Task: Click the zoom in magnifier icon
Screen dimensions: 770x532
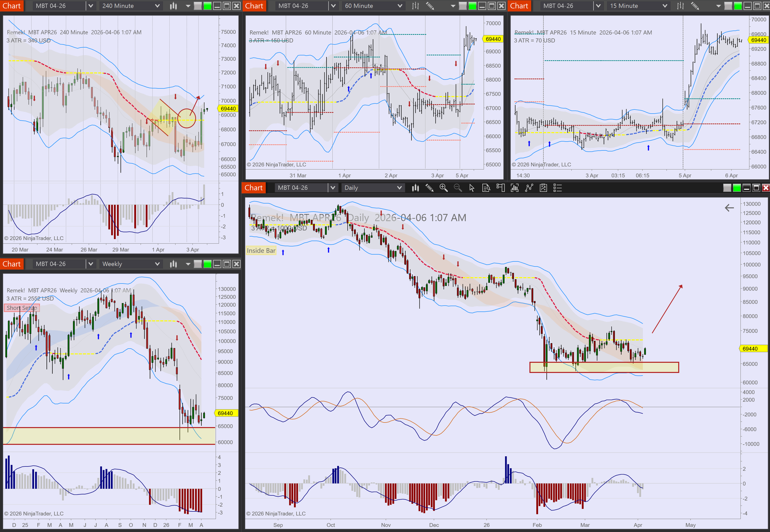Action: coord(444,188)
